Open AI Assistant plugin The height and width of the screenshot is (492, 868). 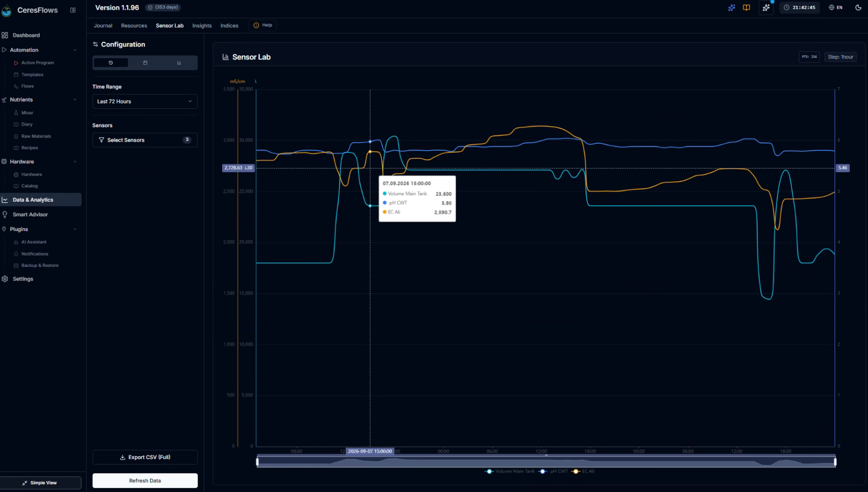[x=33, y=242]
